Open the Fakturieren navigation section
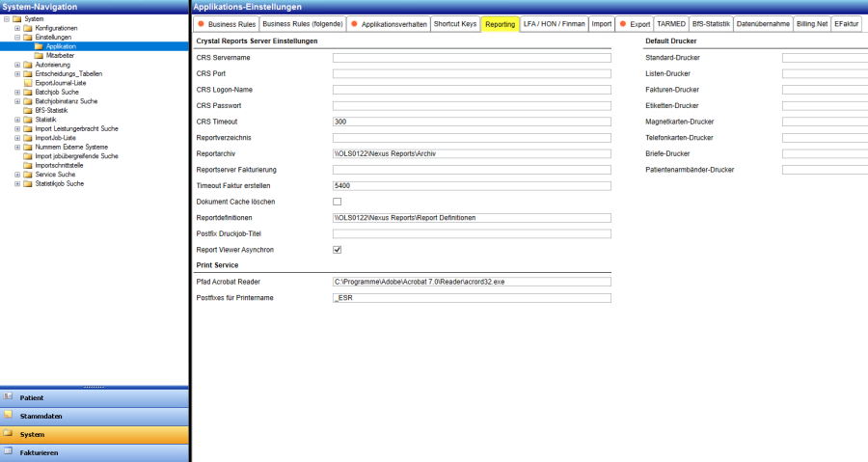The image size is (868, 462). [95, 452]
